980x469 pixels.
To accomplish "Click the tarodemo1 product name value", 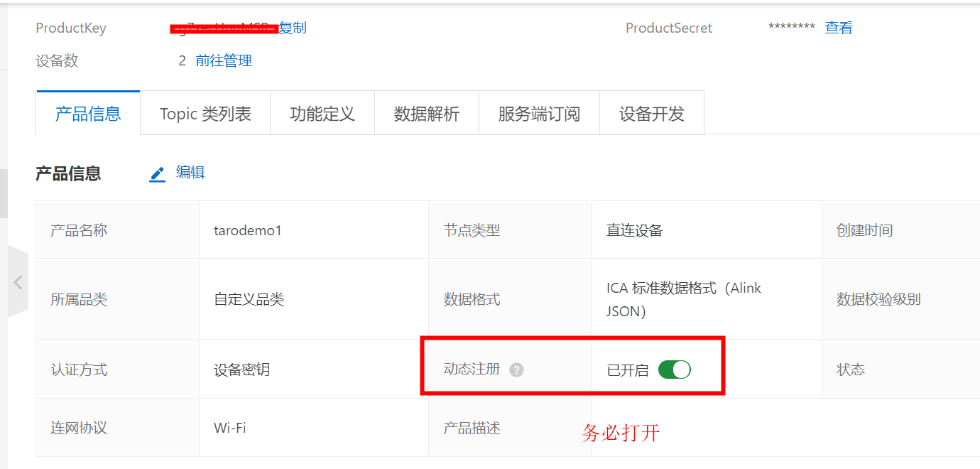I will tap(248, 230).
